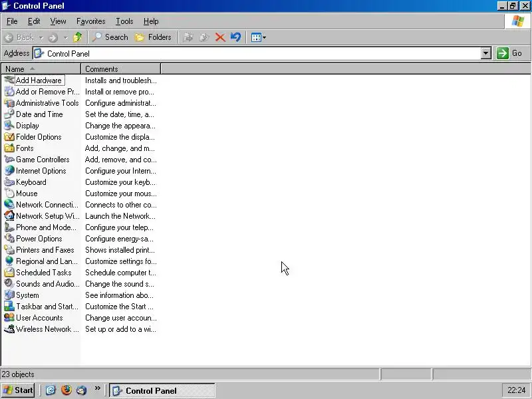This screenshot has width=532, height=399.
Task: Open the Start menu
Action: tap(18, 390)
